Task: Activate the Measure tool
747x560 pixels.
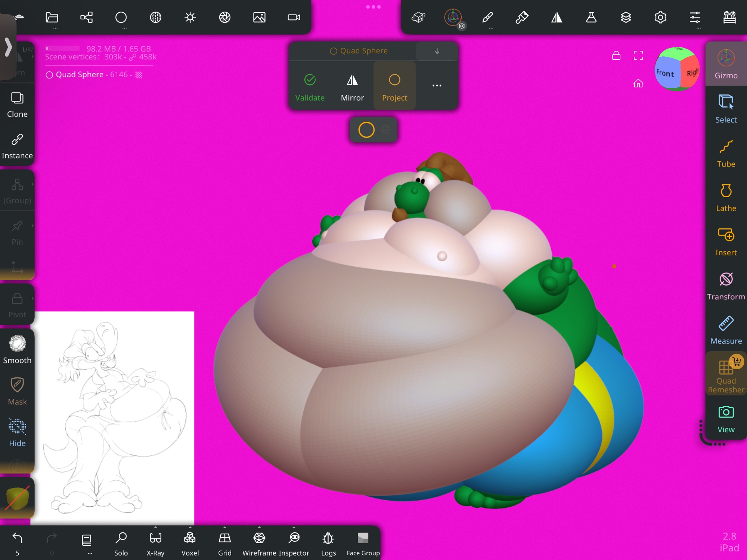Action: (x=726, y=330)
